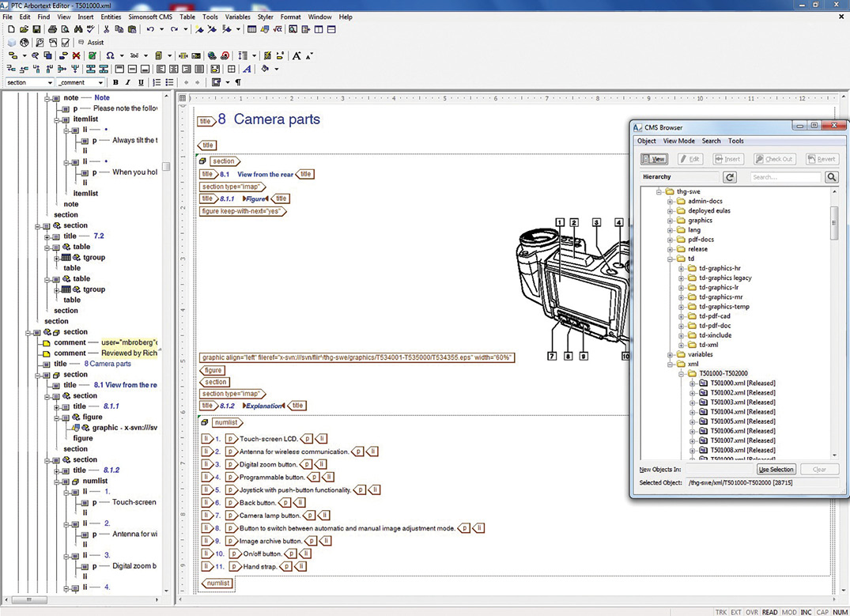Open the undo history dropdown arrow
Image resolution: width=850 pixels, height=616 pixels.
point(161,29)
